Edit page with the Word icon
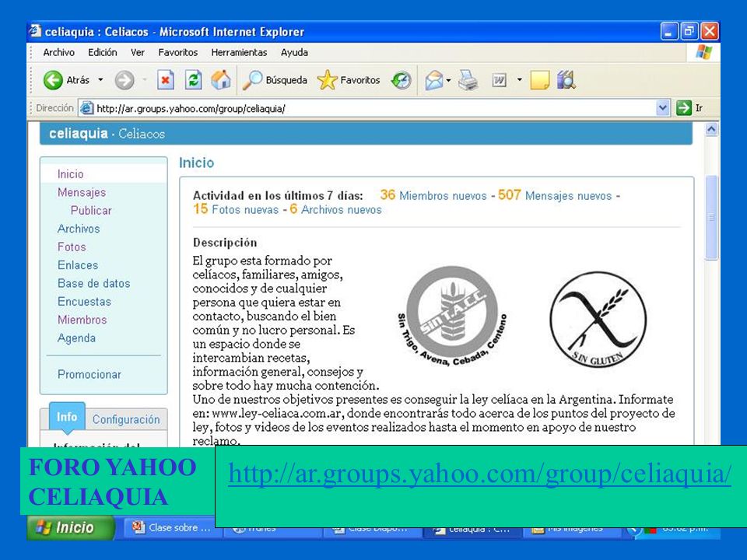Viewport: 747px width, 560px height. click(499, 80)
